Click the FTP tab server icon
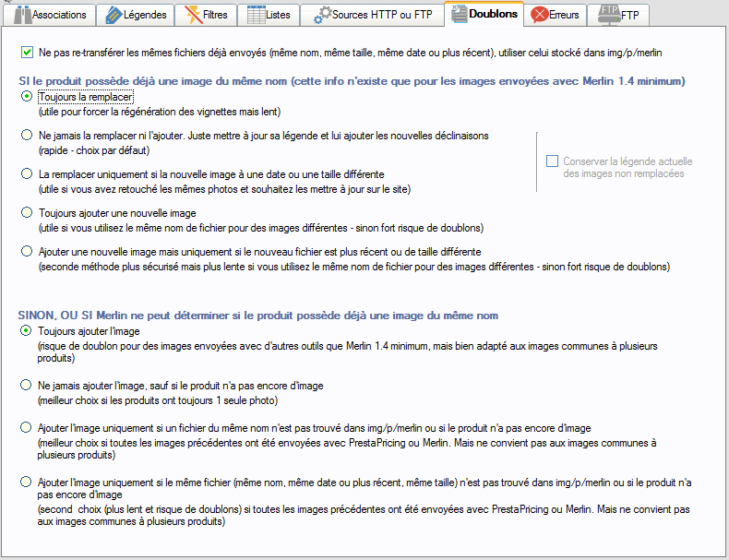This screenshot has width=729, height=560. pyautogui.click(x=608, y=15)
